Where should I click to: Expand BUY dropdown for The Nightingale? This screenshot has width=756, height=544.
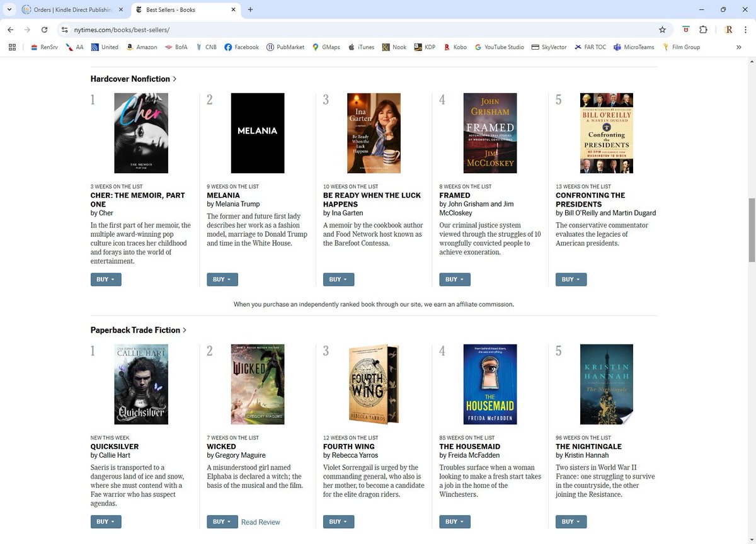coord(571,522)
